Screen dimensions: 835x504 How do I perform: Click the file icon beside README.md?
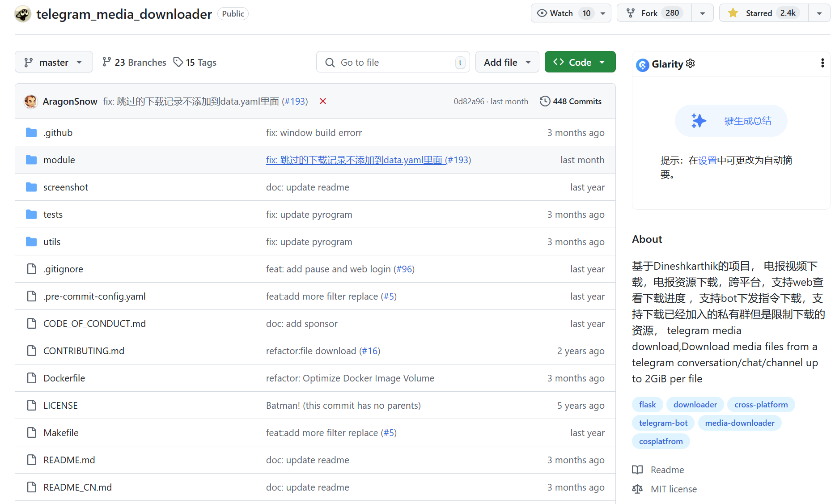(x=31, y=460)
